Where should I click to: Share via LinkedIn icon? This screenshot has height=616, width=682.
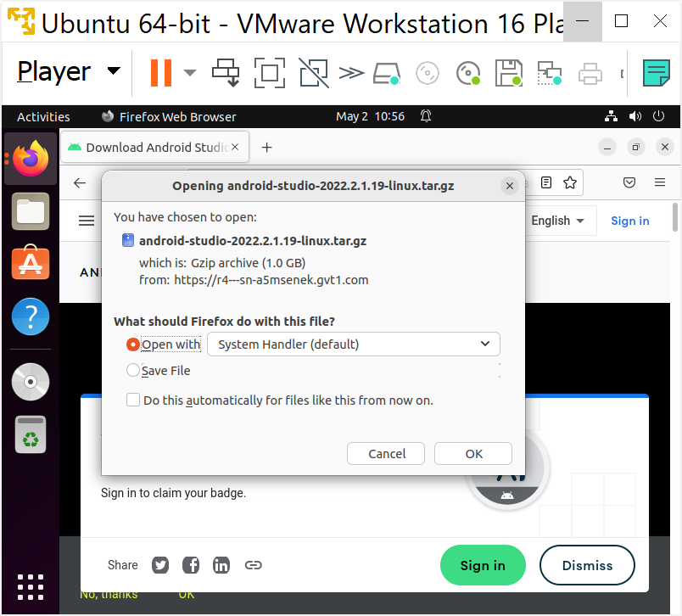pos(221,565)
